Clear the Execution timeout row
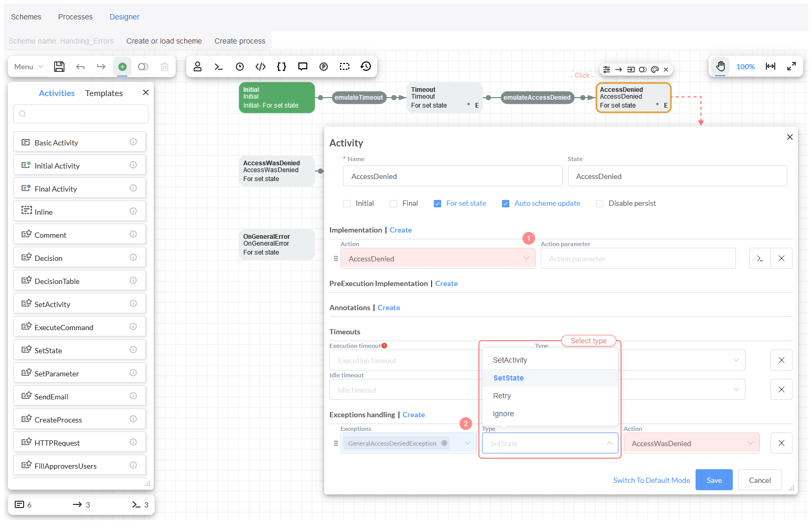812x528 pixels. tap(782, 360)
